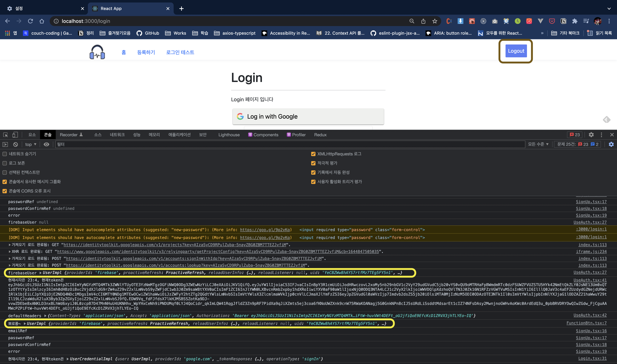This screenshot has height=364, width=617.
Task: Click the Logout button
Action: (516, 51)
